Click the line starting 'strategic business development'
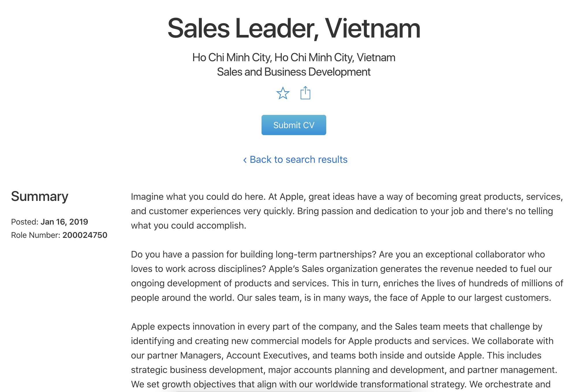The image size is (582, 392). click(x=344, y=370)
